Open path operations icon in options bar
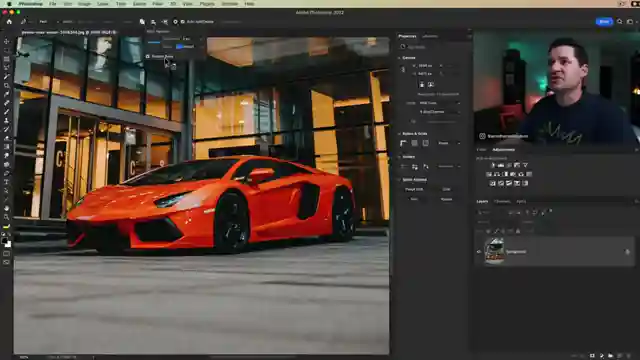Screen dimensions: 640x360 click(142, 22)
